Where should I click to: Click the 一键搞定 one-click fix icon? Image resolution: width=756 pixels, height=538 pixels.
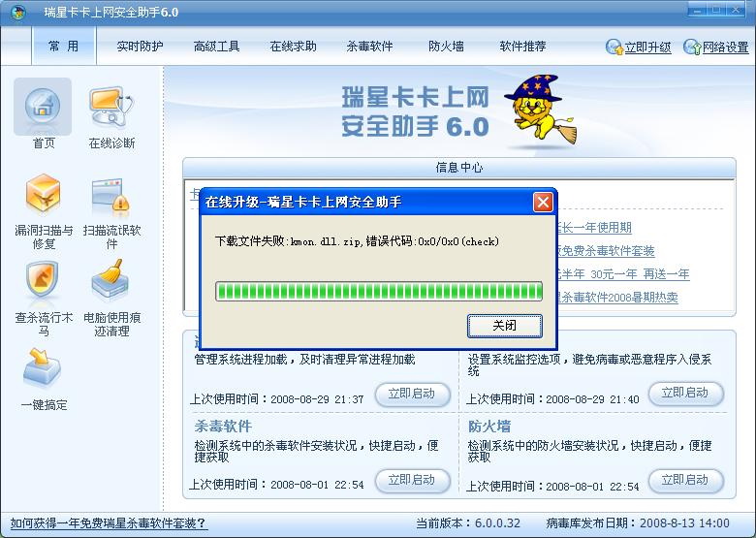43,368
